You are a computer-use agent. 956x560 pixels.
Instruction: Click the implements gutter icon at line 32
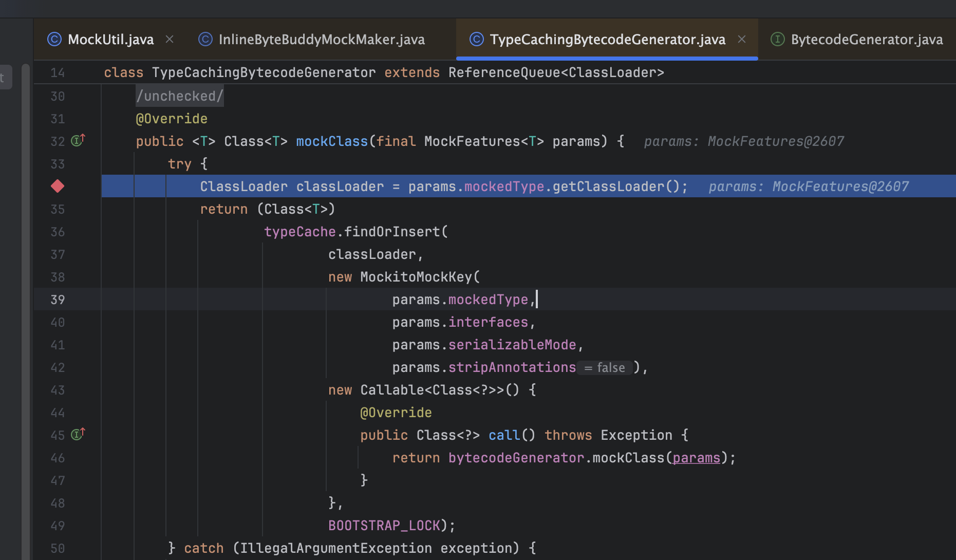pos(78,140)
